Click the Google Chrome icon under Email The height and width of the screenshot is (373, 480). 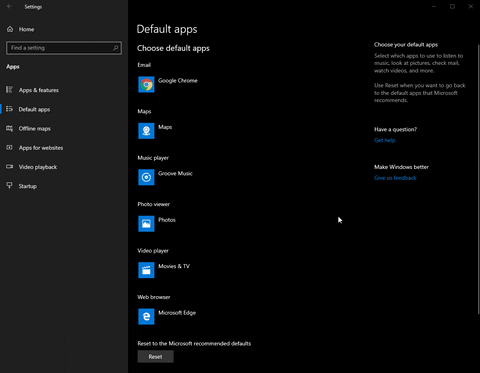(x=146, y=84)
